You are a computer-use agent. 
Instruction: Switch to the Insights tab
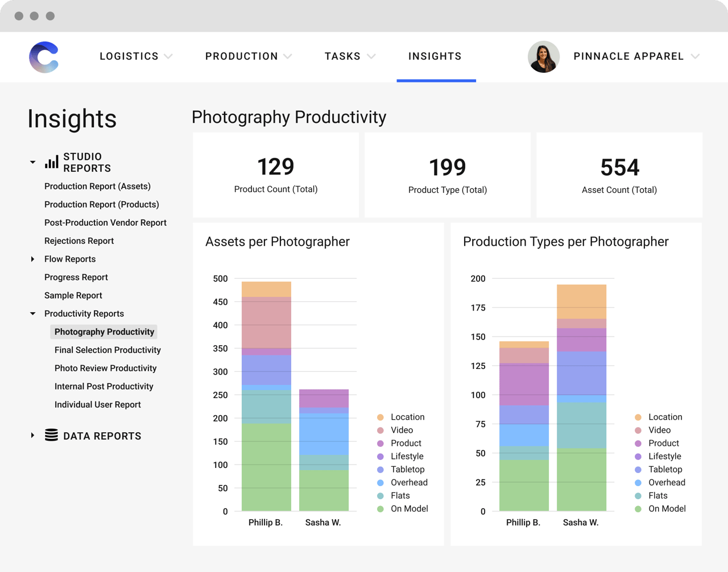click(x=435, y=56)
